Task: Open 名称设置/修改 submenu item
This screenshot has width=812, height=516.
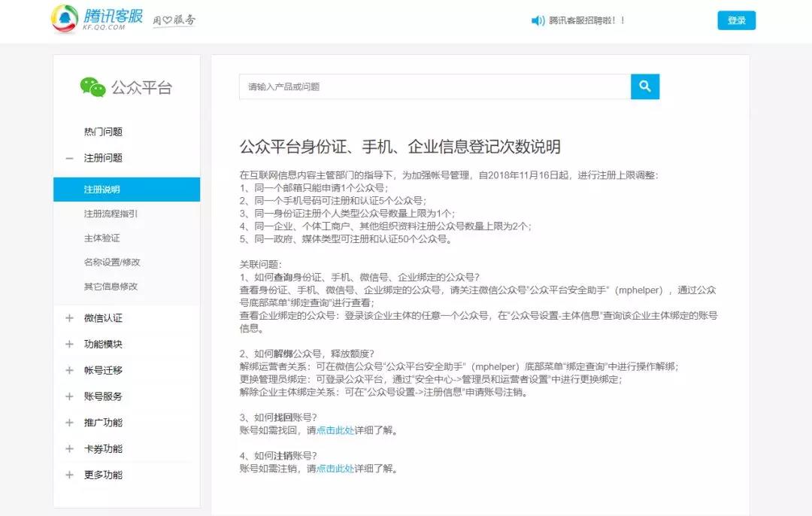Action: tap(112, 263)
